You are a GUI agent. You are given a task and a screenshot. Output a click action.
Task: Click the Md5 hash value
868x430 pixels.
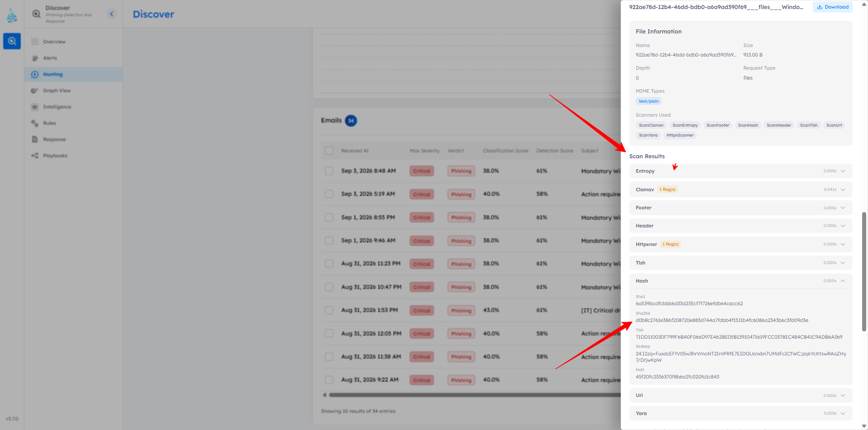coord(677,377)
